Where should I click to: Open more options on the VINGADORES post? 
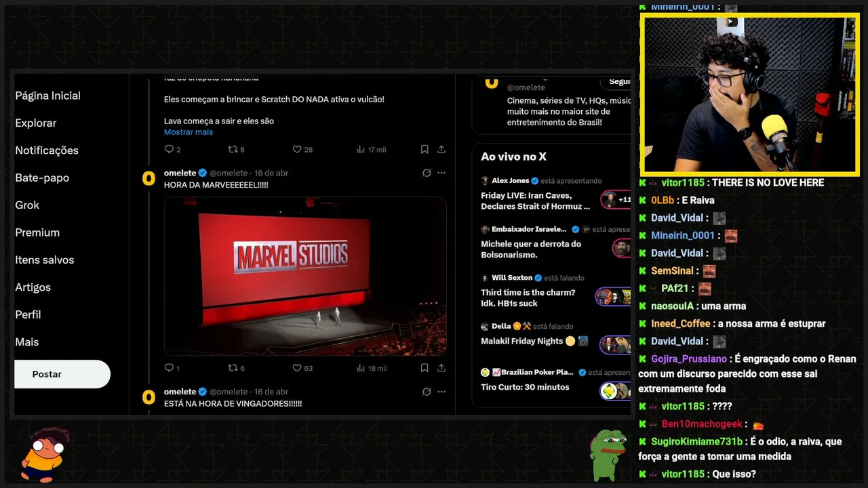tap(441, 392)
